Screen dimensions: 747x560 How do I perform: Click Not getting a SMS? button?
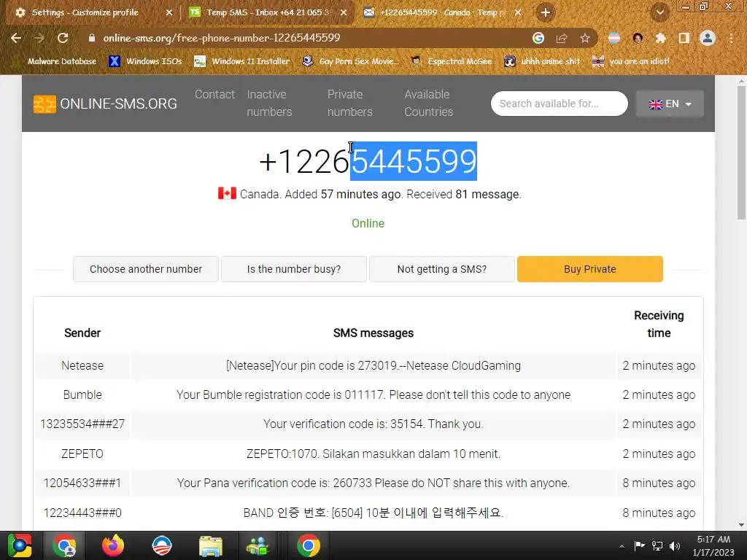442,269
